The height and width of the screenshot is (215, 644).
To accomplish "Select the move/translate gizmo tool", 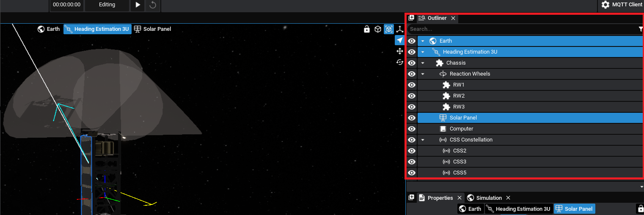I will coord(399,51).
